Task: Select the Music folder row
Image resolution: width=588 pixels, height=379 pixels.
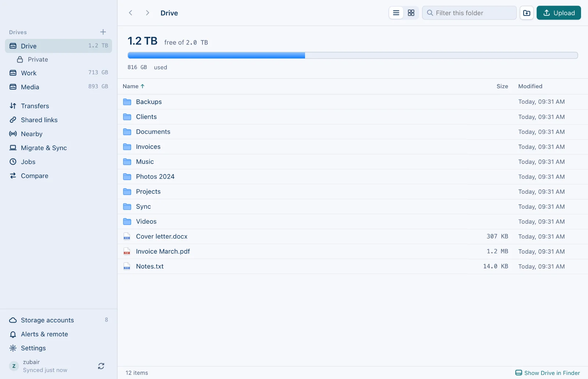Action: point(352,162)
